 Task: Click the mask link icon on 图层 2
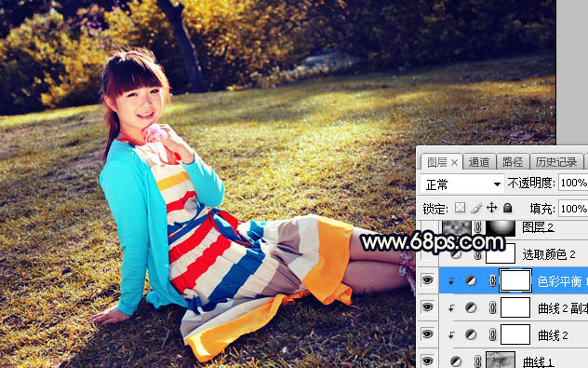coord(478,227)
